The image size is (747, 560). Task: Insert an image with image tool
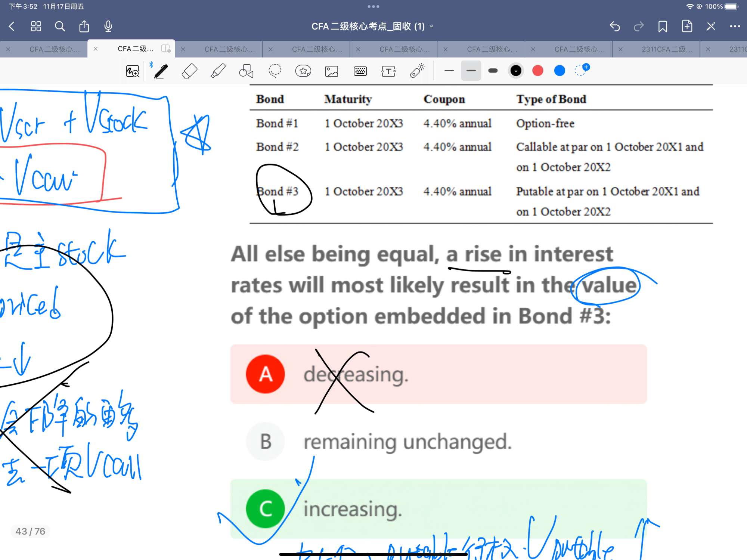point(332,71)
